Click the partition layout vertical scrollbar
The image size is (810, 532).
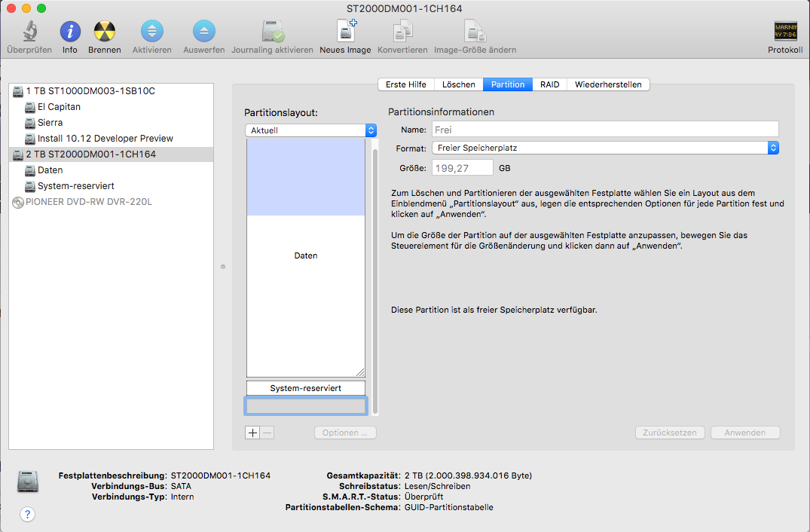pyautogui.click(x=374, y=279)
